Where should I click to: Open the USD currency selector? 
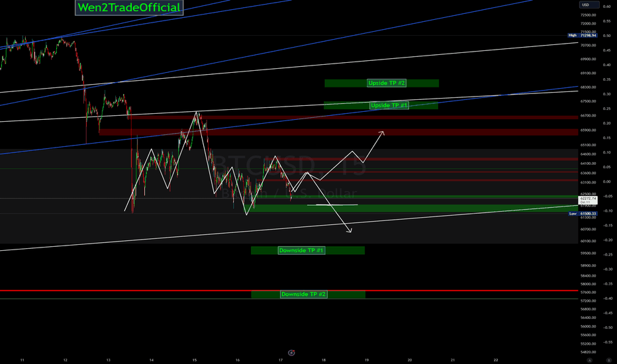click(589, 5)
